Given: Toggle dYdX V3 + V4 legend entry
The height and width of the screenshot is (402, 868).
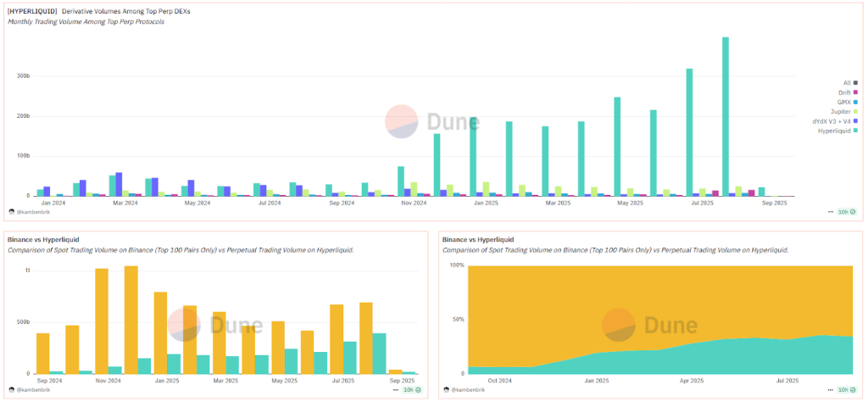Looking at the screenshot, I should (830, 120).
